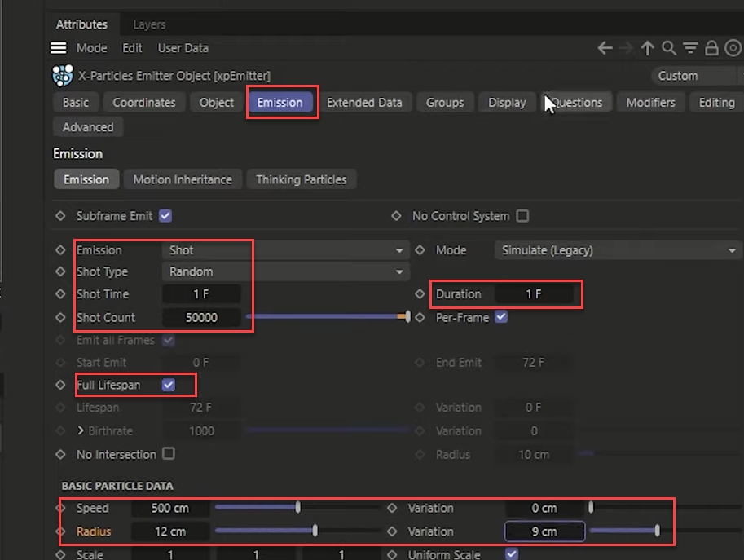Click the filter icon in the toolbar
744x560 pixels.
click(689, 48)
